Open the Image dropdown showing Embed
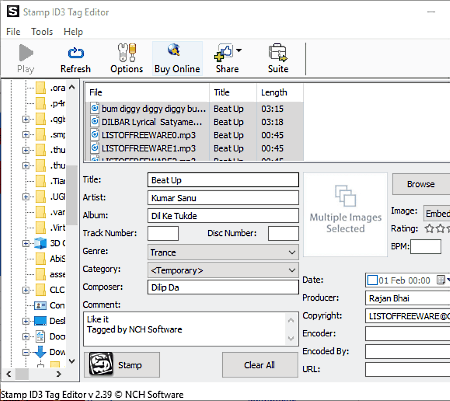 point(437,213)
